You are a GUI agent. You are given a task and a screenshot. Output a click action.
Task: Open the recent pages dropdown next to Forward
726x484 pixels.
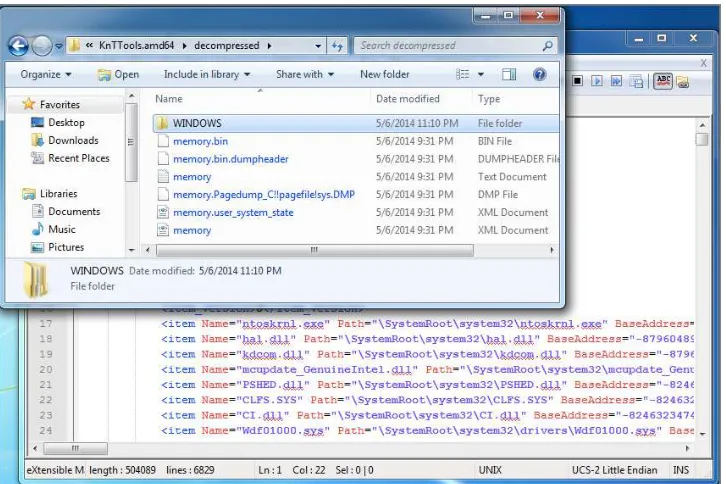click(x=59, y=46)
